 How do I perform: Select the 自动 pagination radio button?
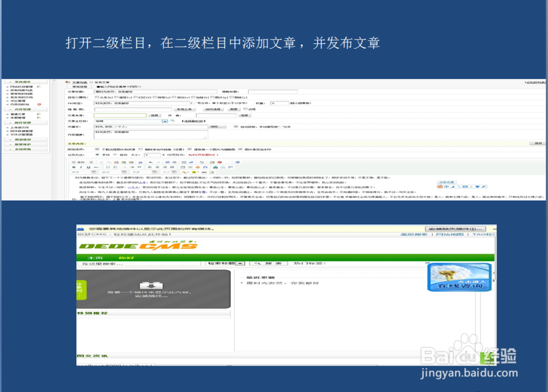[114, 154]
